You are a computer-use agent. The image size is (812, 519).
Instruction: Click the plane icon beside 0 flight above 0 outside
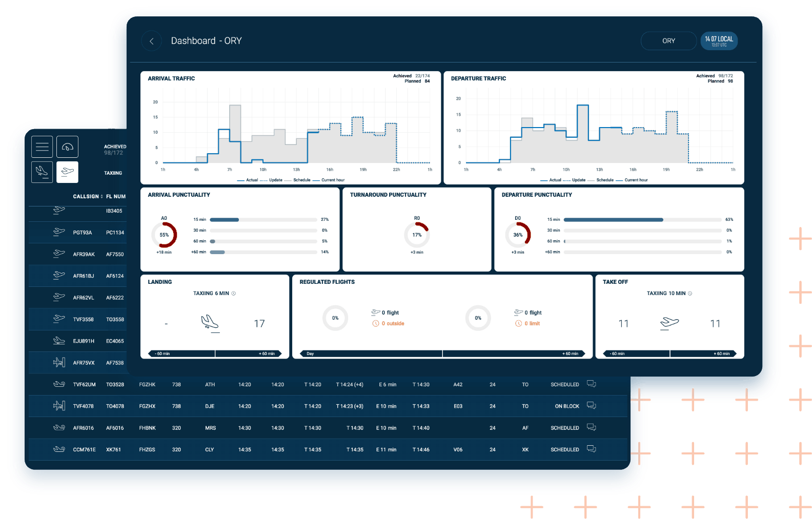click(376, 312)
